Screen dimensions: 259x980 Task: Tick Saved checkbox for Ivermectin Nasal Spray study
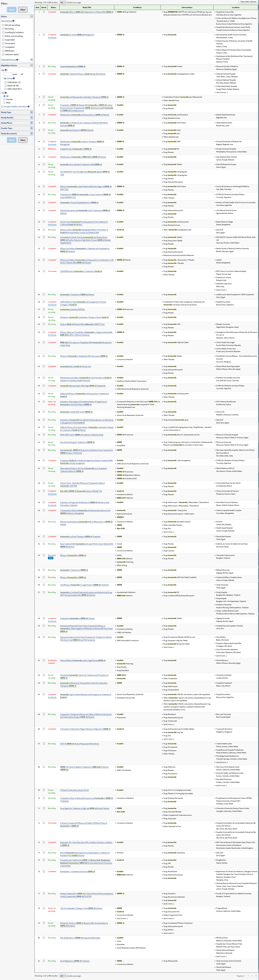point(44,130)
